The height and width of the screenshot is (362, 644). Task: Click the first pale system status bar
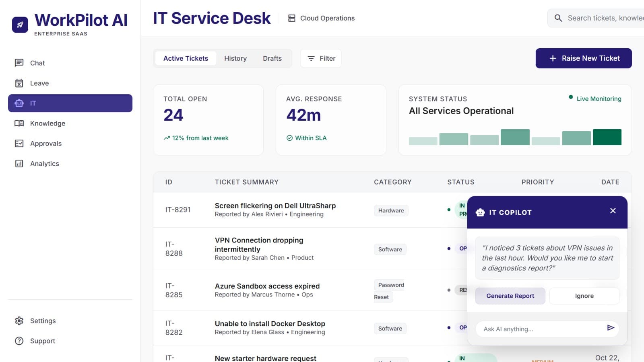coord(423,141)
